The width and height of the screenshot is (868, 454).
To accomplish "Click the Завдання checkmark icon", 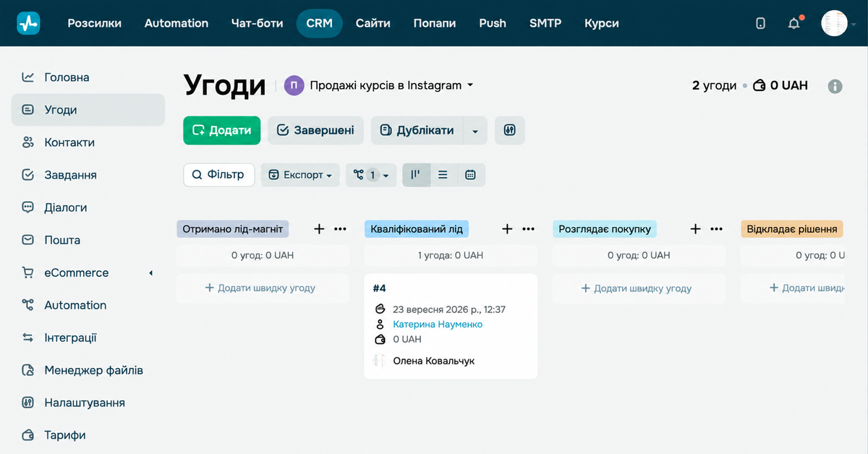I will click(28, 175).
